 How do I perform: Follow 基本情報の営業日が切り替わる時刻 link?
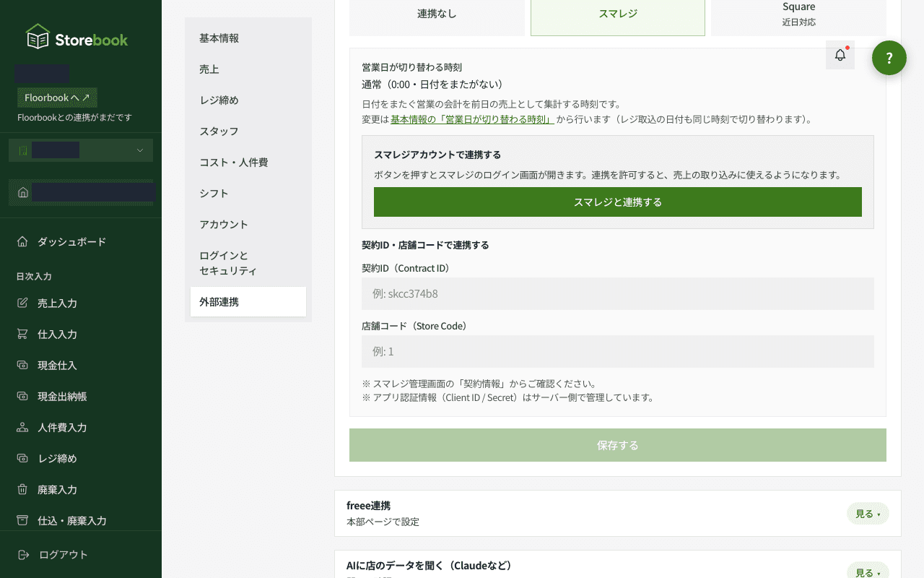[472, 119]
